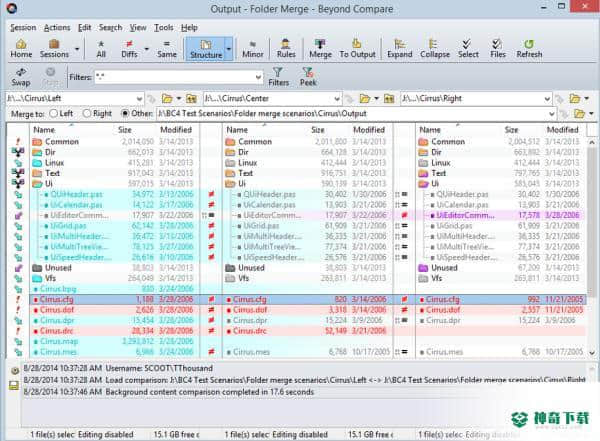The image size is (600, 441).
Task: Select Merge to Right radio
Action: [x=97, y=113]
